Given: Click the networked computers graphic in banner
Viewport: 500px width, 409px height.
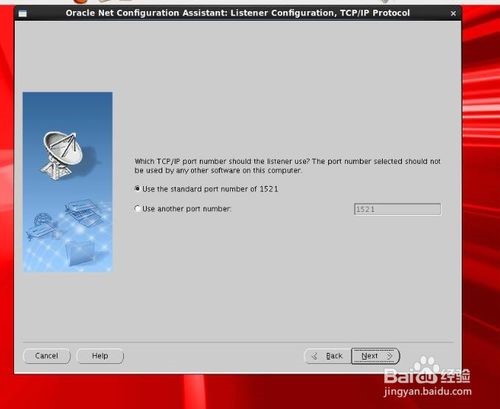Looking at the screenshot, I should click(x=83, y=212).
